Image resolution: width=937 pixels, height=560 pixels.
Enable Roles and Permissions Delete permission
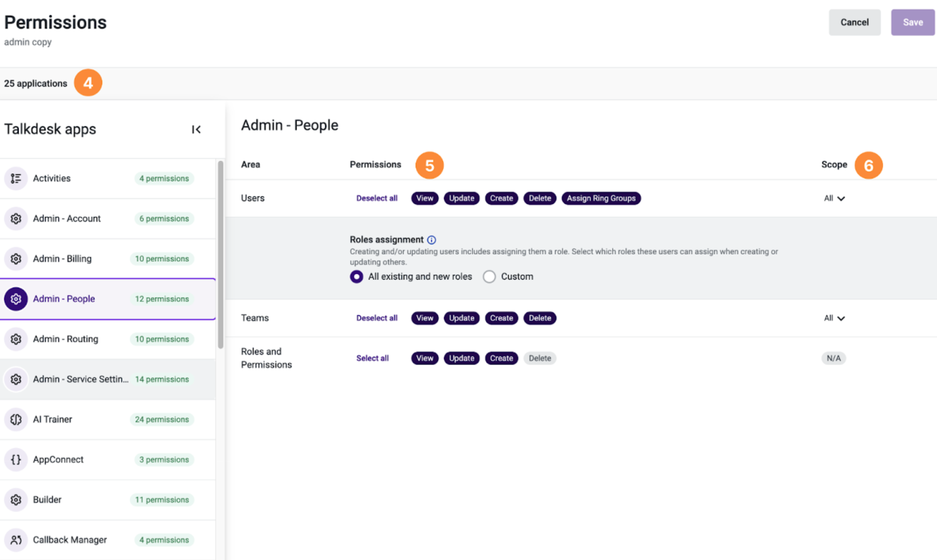point(540,358)
